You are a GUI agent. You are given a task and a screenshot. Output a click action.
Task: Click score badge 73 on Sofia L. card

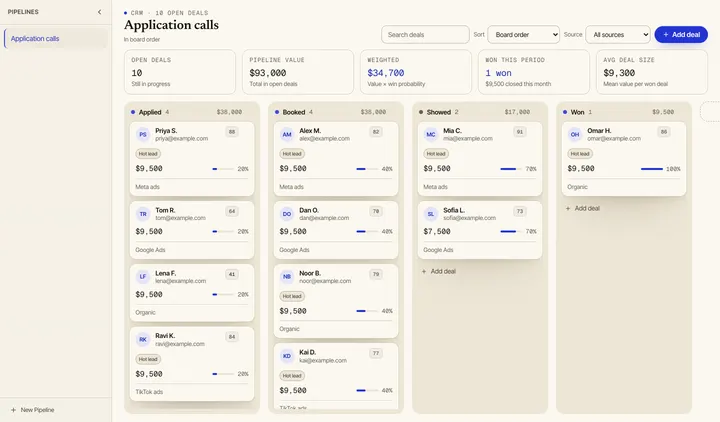coord(520,211)
